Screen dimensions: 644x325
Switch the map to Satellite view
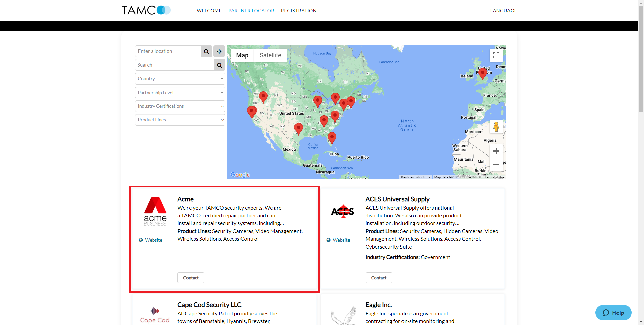[x=270, y=55]
